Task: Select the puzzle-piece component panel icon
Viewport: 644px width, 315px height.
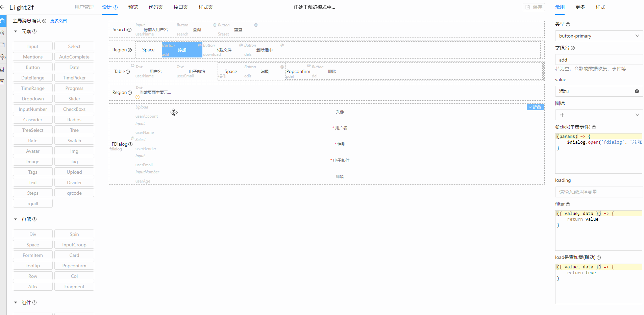Action: [3, 20]
